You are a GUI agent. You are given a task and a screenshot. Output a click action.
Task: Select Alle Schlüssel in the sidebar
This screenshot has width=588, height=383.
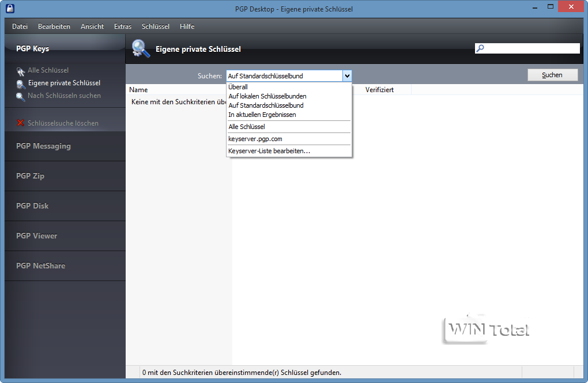coord(48,70)
